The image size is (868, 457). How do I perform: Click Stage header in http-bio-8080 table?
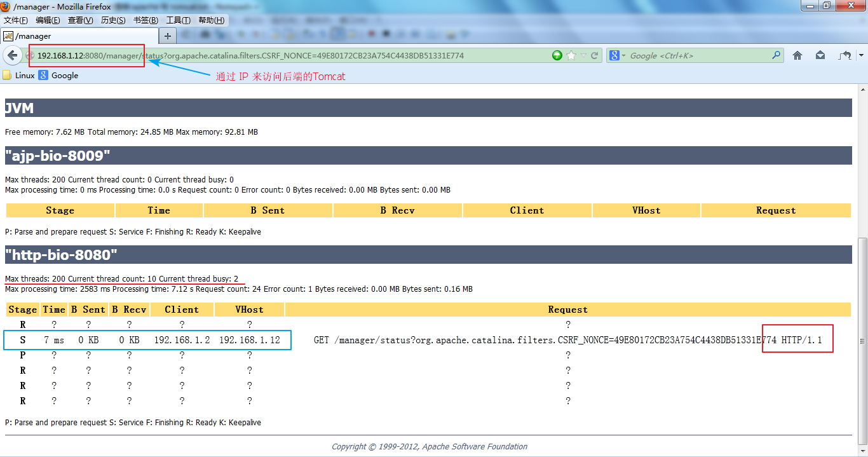23,310
